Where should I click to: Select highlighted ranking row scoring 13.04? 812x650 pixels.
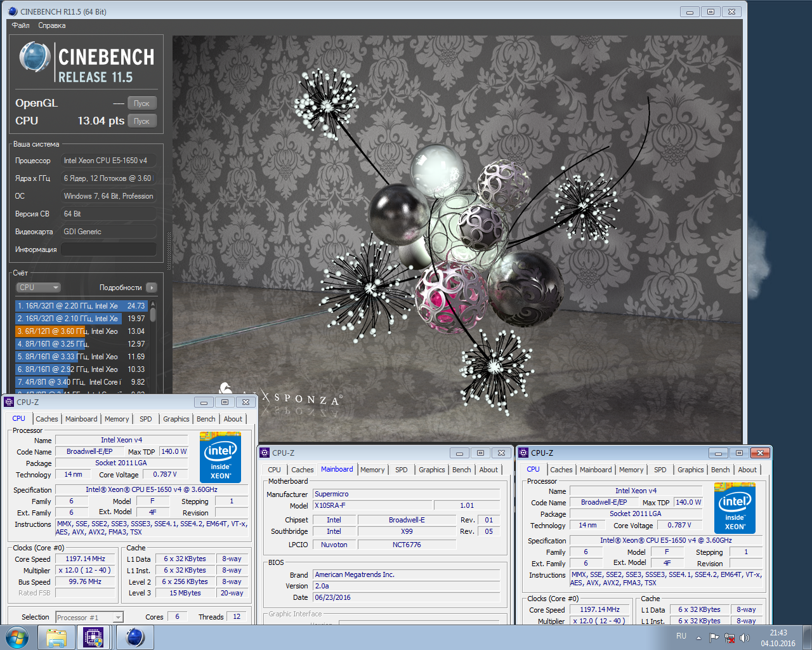[x=81, y=331]
